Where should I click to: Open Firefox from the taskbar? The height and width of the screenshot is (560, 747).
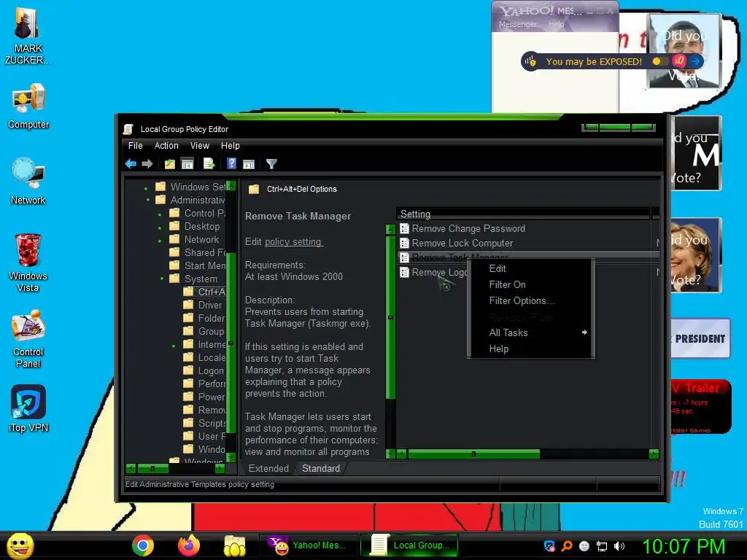[x=189, y=545]
